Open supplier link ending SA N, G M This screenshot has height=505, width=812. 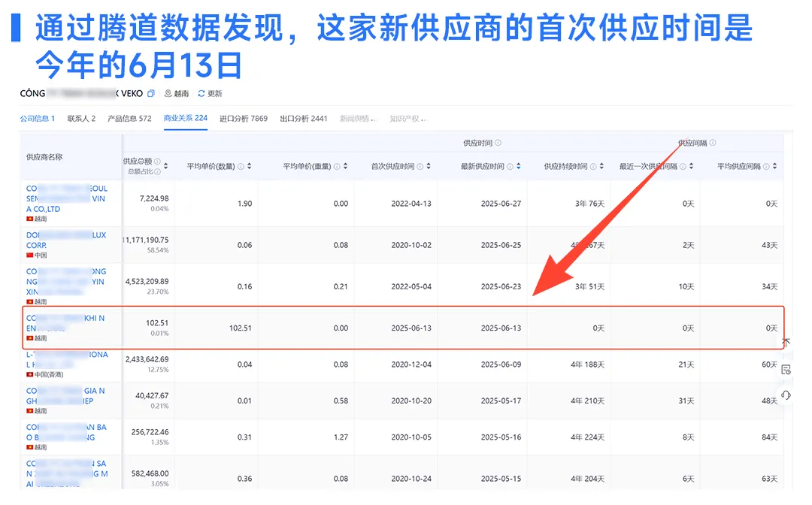pyautogui.click(x=67, y=473)
